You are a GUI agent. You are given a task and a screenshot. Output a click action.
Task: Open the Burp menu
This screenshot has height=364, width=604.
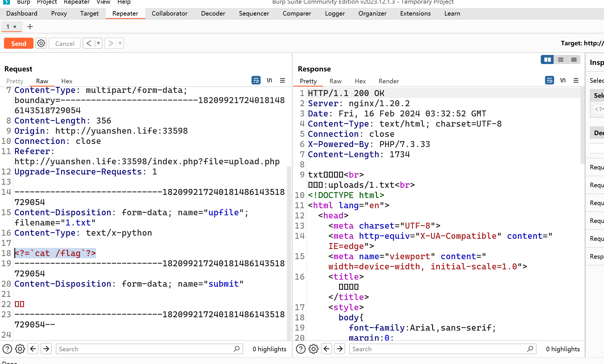pyautogui.click(x=24, y=2)
